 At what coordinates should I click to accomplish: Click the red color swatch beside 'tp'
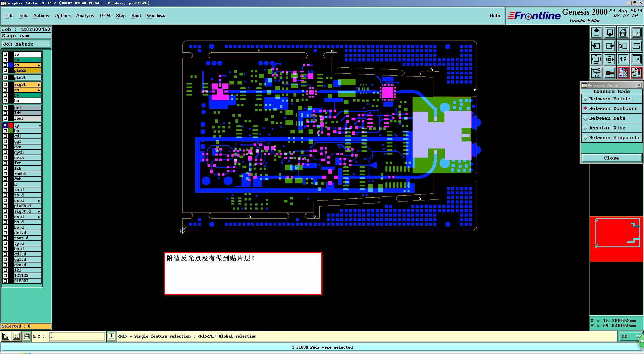pos(11,125)
